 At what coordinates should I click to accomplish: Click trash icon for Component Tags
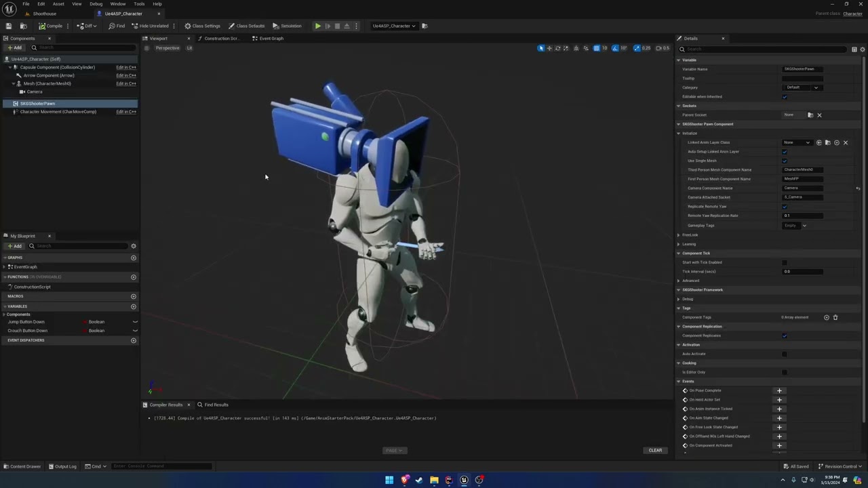coord(835,317)
